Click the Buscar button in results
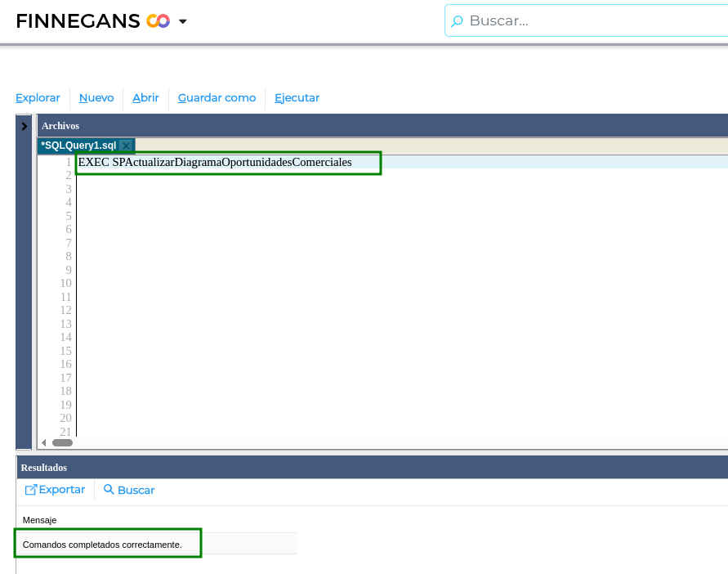 click(129, 490)
